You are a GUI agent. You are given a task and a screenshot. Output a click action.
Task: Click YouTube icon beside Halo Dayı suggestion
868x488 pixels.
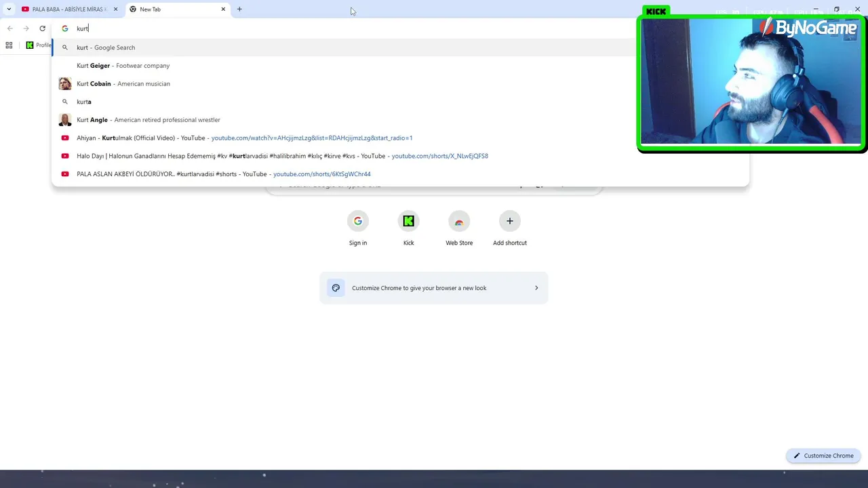[x=65, y=156]
